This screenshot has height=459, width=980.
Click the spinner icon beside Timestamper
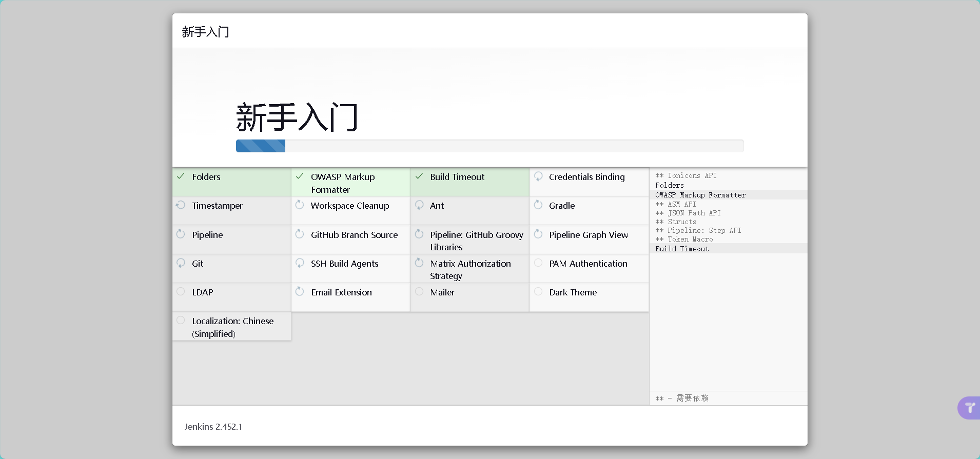click(181, 205)
